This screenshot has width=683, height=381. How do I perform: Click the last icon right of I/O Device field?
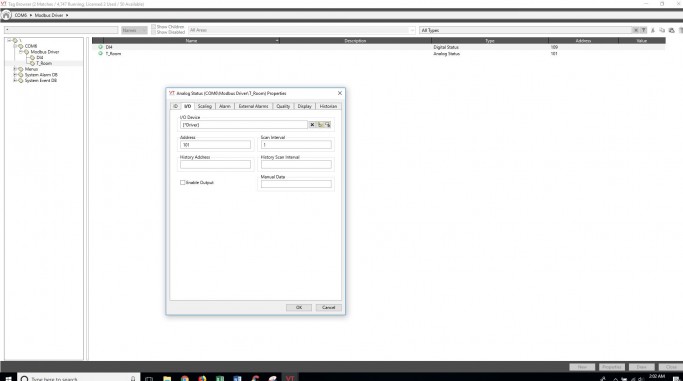pyautogui.click(x=328, y=125)
